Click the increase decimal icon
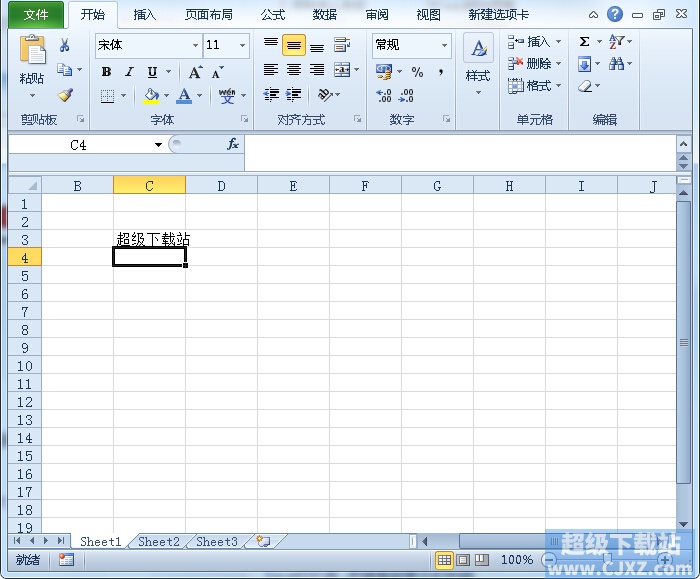 pos(384,96)
